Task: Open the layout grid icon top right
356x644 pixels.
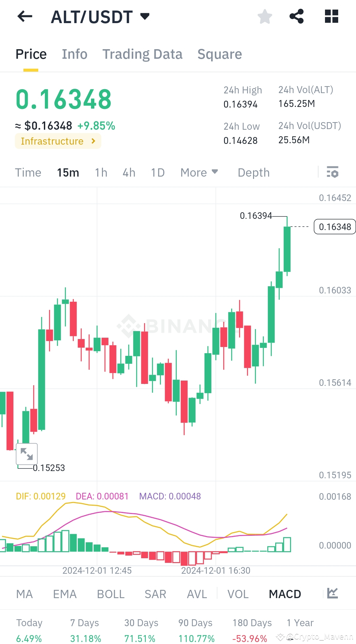Action: [331, 17]
